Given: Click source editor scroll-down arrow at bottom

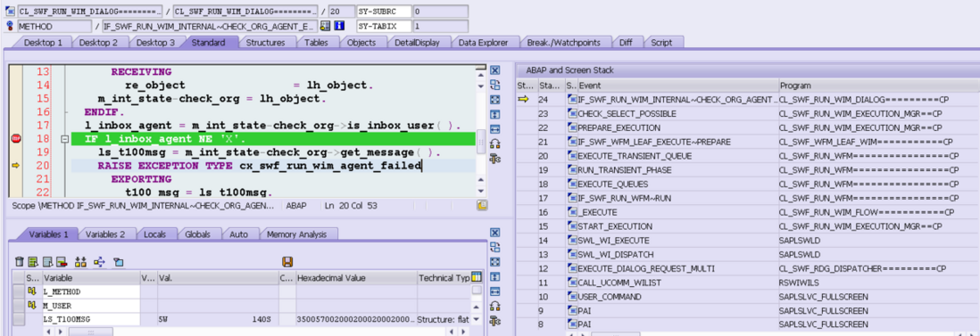Looking at the screenshot, I should click(480, 191).
